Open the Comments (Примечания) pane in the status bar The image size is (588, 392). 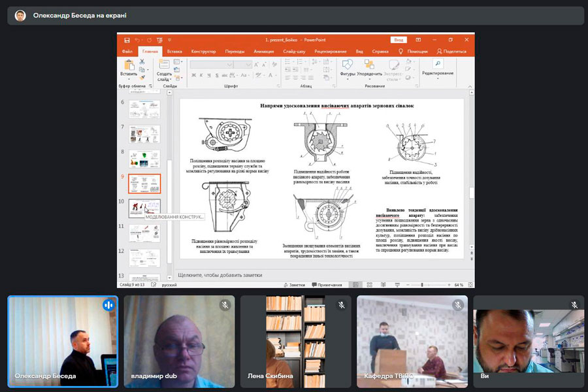coord(327,285)
